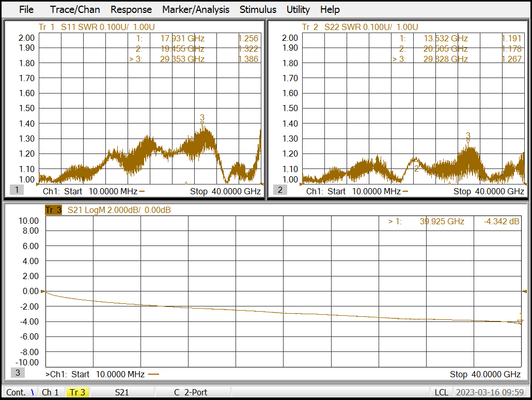Select the Tr 2 S22 SWR trace label
532x400 pixels.
click(360, 27)
